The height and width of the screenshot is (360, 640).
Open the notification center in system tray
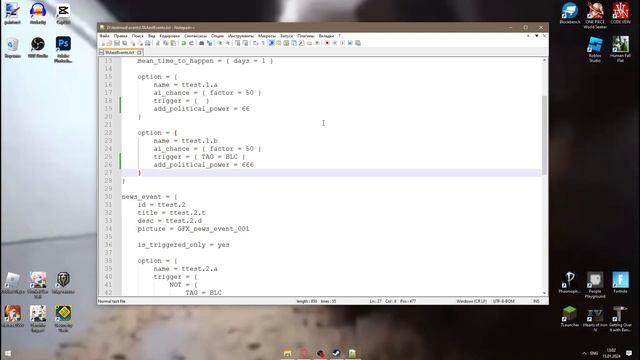[x=629, y=353]
